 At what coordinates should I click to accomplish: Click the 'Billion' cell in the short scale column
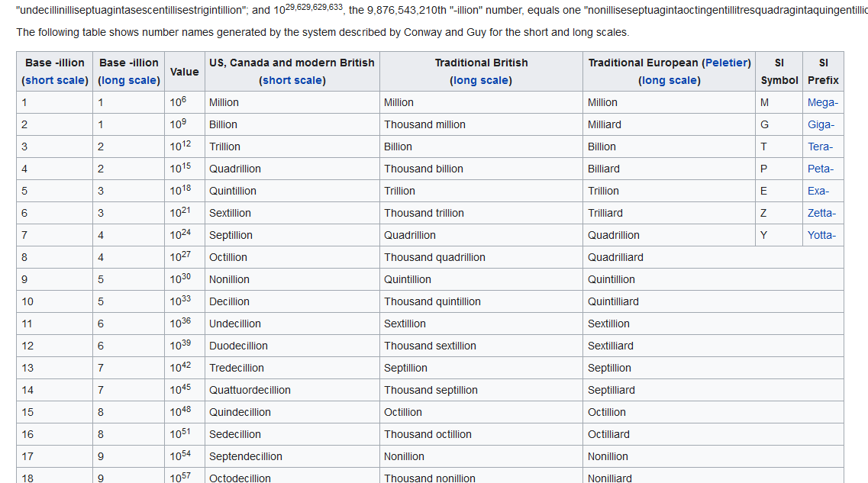click(292, 124)
